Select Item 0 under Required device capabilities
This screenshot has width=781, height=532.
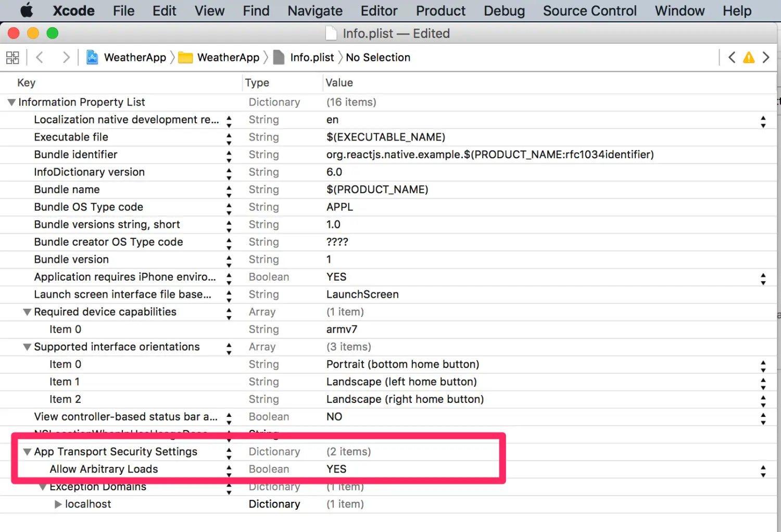point(65,330)
